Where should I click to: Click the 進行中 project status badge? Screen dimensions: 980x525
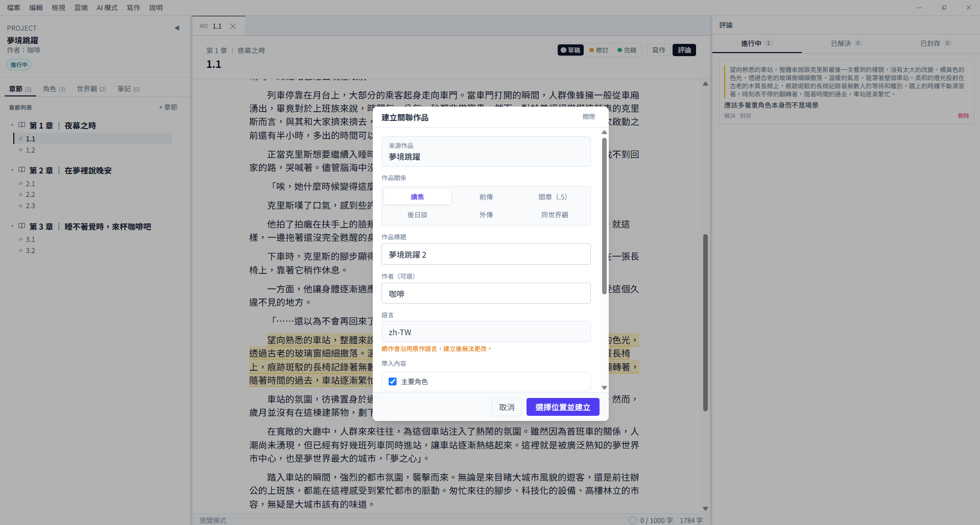coord(19,65)
